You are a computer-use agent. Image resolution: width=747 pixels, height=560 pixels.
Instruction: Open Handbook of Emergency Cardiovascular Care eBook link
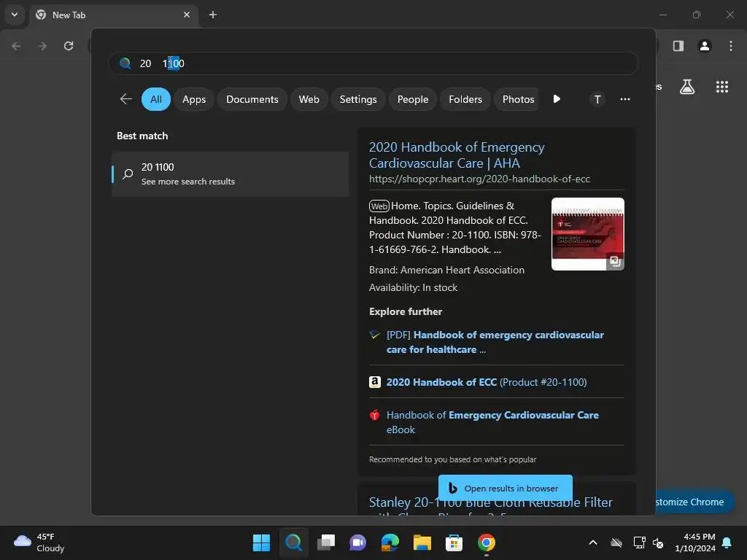click(492, 422)
